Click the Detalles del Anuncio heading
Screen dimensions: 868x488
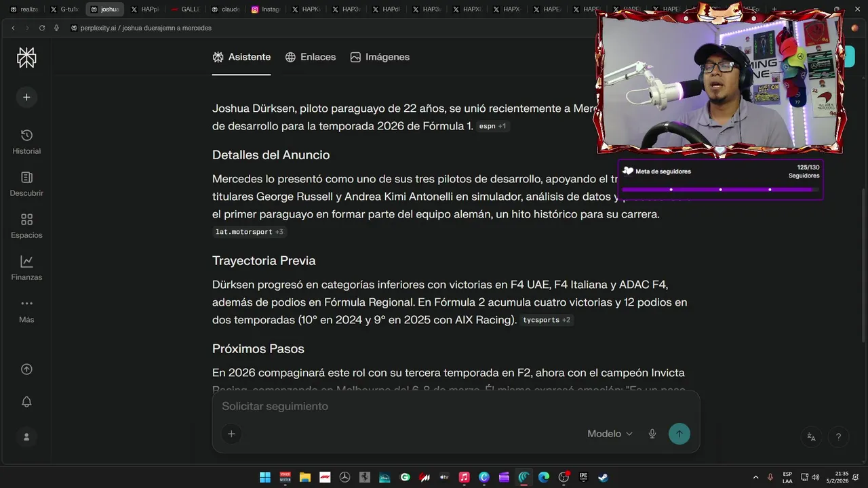coord(271,155)
